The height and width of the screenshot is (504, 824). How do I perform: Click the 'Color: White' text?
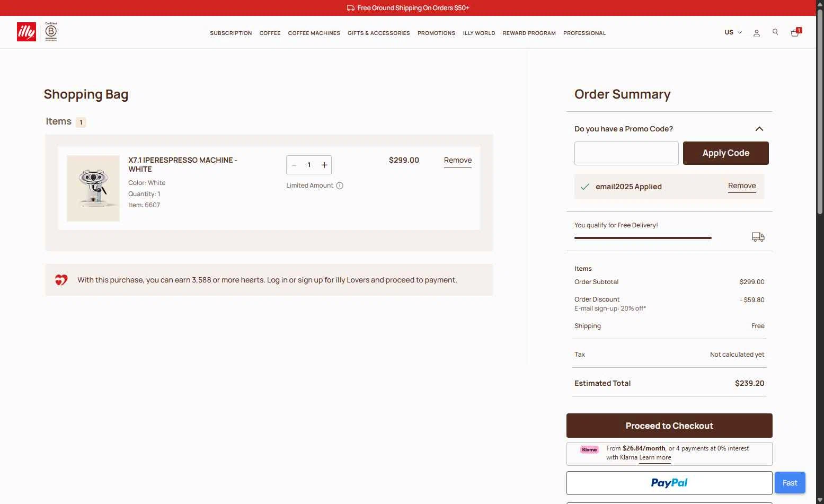click(x=147, y=183)
